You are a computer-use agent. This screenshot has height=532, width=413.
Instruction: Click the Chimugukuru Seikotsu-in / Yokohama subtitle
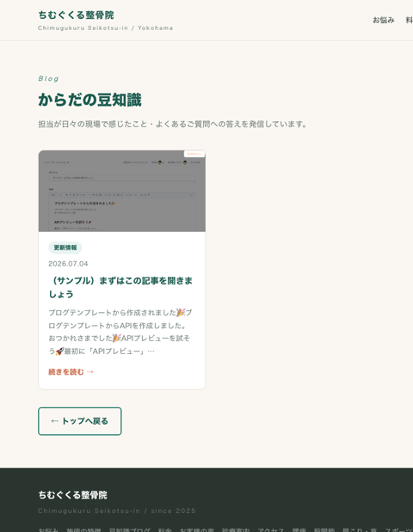point(106,28)
